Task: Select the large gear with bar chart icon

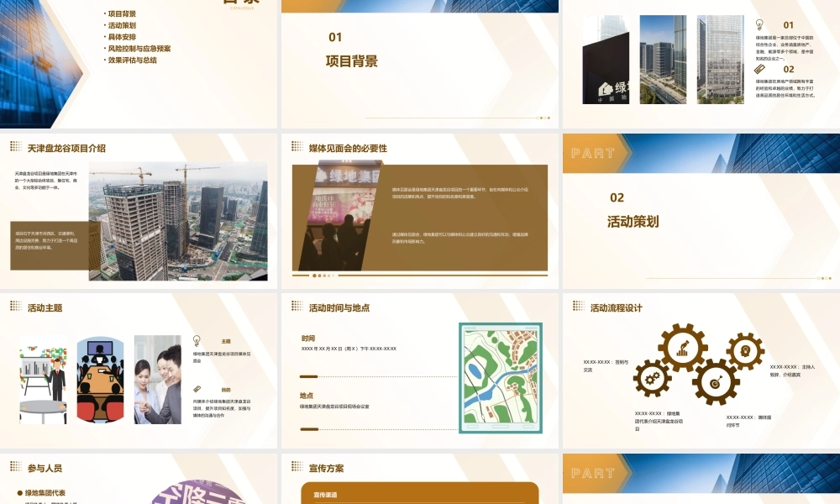Action: pos(682,348)
